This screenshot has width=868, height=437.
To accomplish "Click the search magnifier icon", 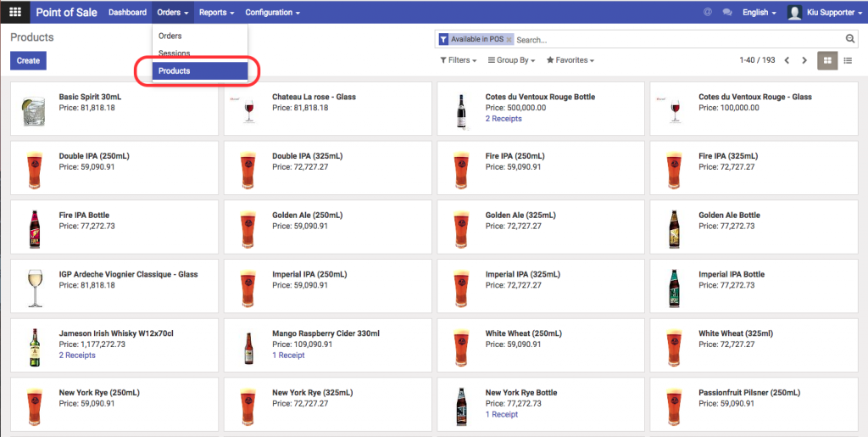I will point(849,39).
